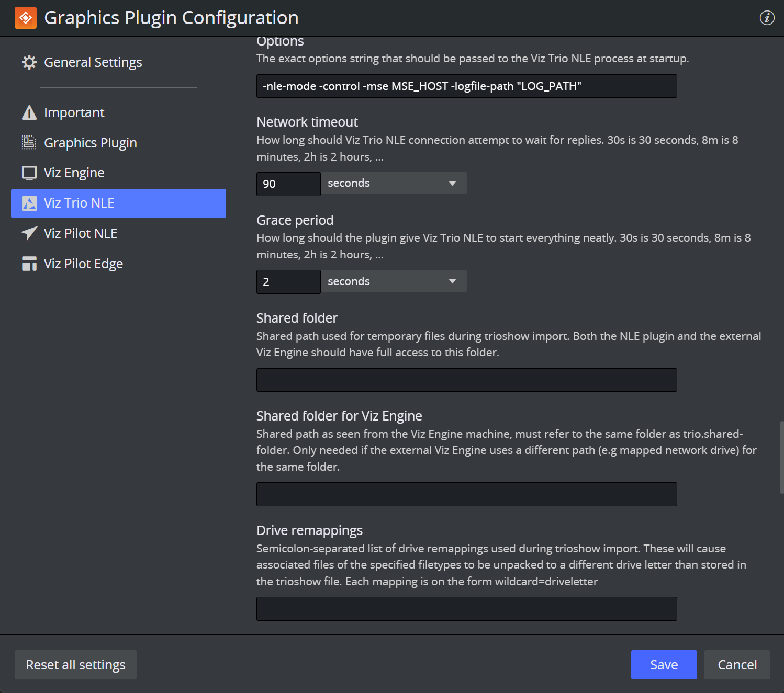The height and width of the screenshot is (693, 784).
Task: Open Viz Pilot Edge settings
Action: tap(118, 264)
